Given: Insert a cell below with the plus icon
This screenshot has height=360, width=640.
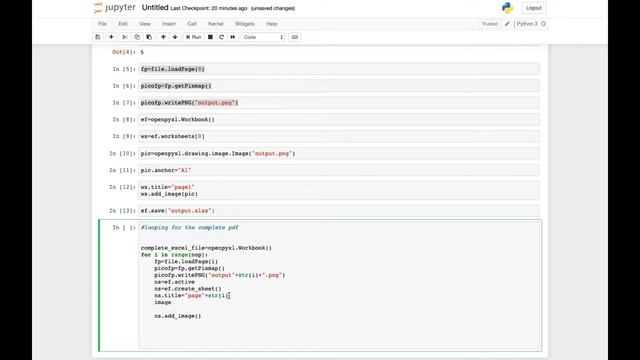Looking at the screenshot, I should 111,37.
